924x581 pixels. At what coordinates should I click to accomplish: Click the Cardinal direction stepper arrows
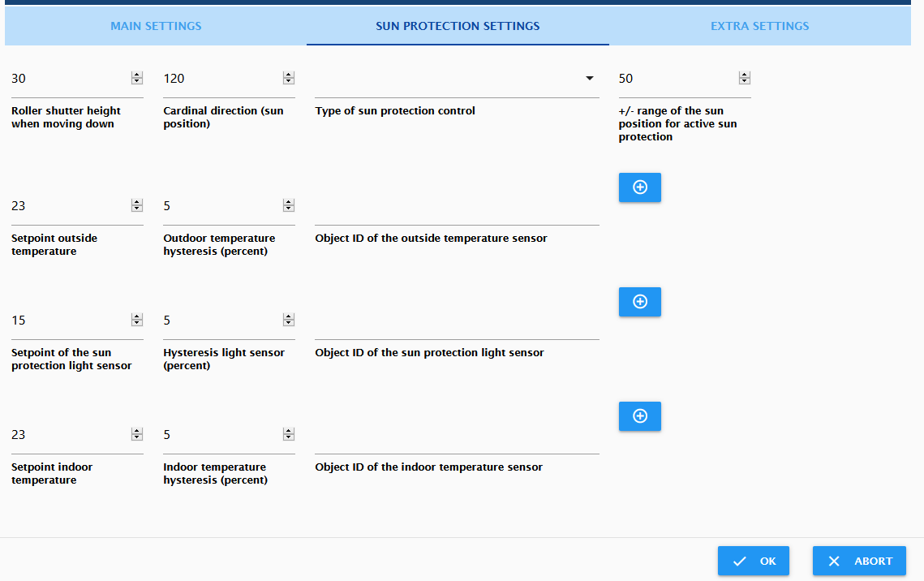tap(288, 78)
